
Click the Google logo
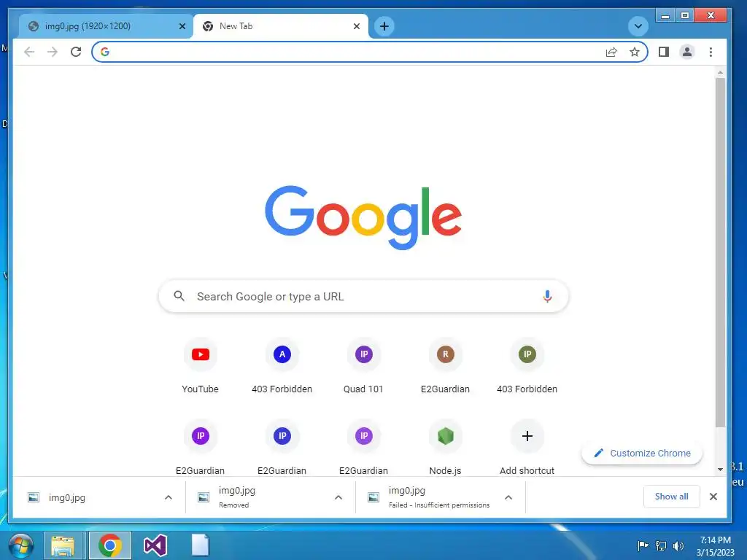coord(363,217)
